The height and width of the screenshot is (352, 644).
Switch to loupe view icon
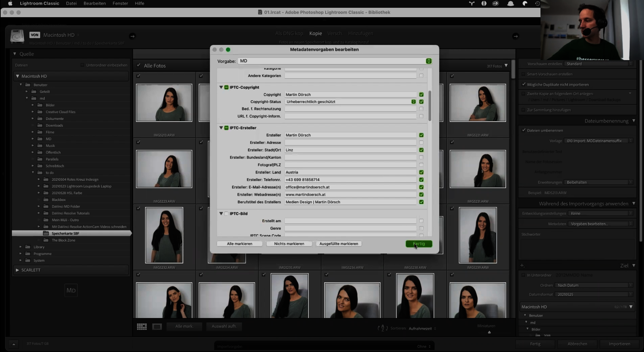pos(157,327)
